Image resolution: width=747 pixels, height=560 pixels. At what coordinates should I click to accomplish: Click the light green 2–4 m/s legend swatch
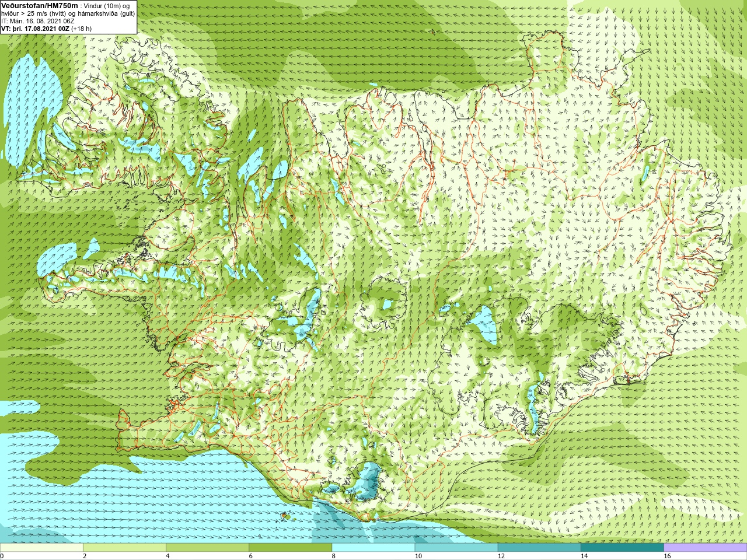[x=124, y=548]
